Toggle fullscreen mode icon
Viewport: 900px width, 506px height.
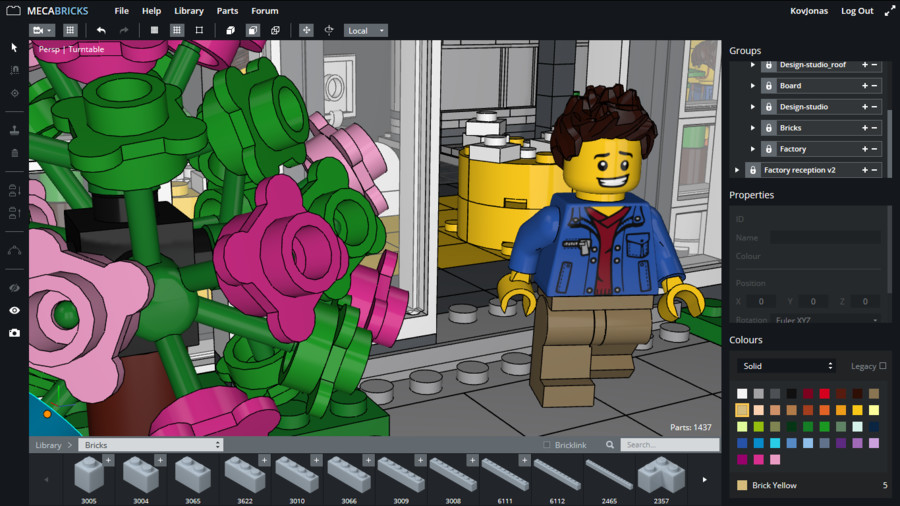click(889, 11)
